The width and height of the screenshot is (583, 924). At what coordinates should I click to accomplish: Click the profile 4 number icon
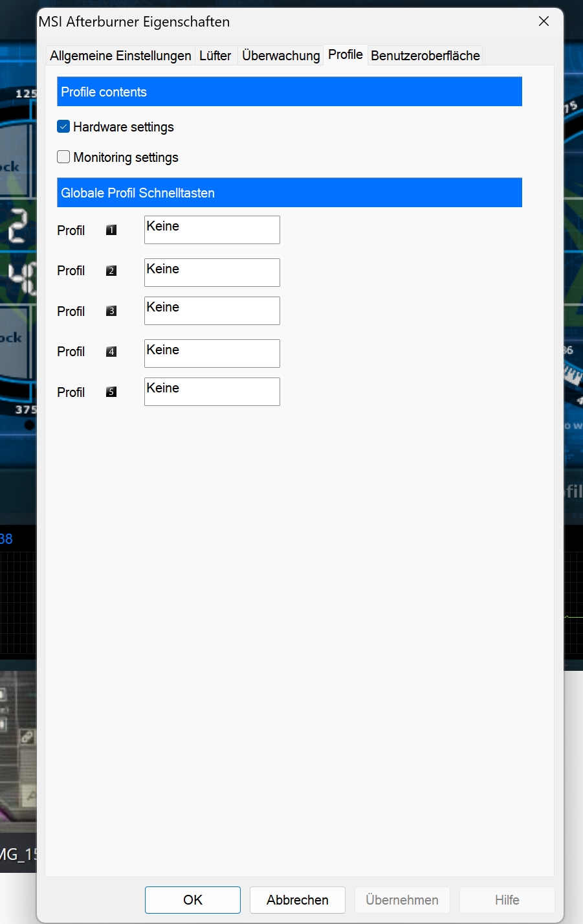click(x=111, y=352)
